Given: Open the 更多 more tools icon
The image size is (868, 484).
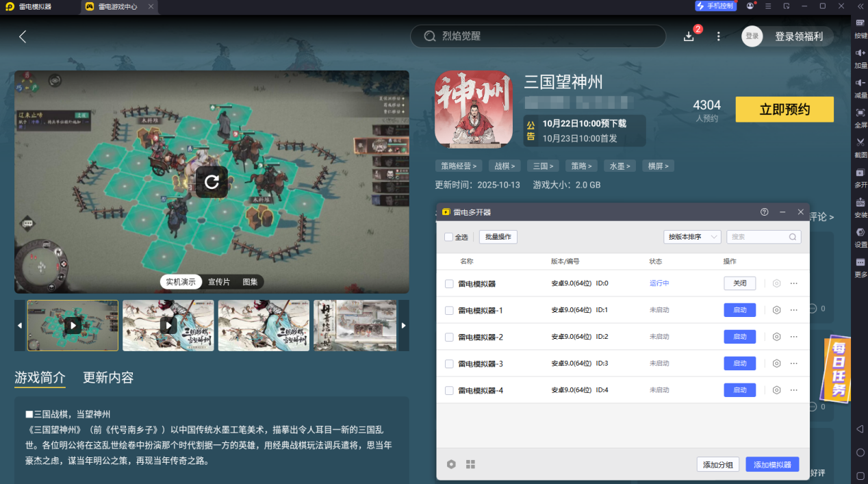Looking at the screenshot, I should tap(860, 262).
